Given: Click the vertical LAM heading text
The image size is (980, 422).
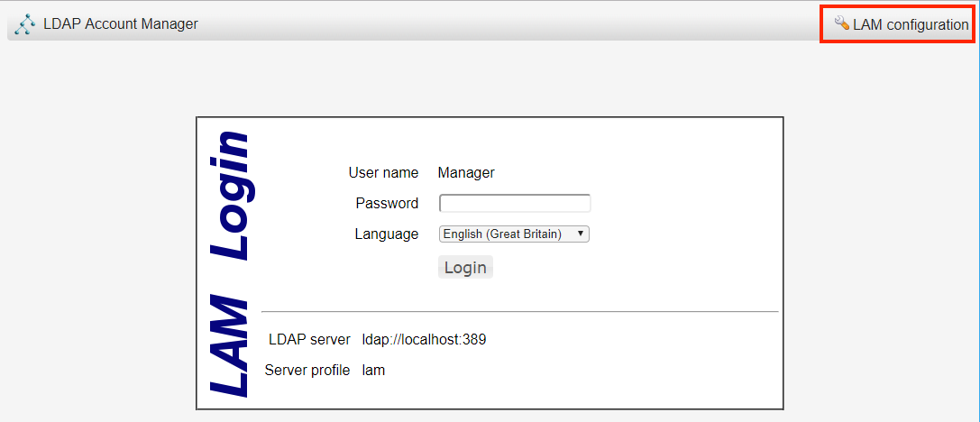Looking at the screenshot, I should pos(229,345).
